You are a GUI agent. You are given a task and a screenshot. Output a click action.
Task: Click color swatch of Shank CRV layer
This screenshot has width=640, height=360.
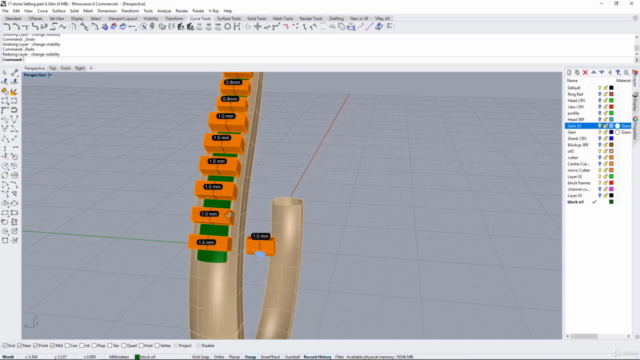[x=611, y=139]
